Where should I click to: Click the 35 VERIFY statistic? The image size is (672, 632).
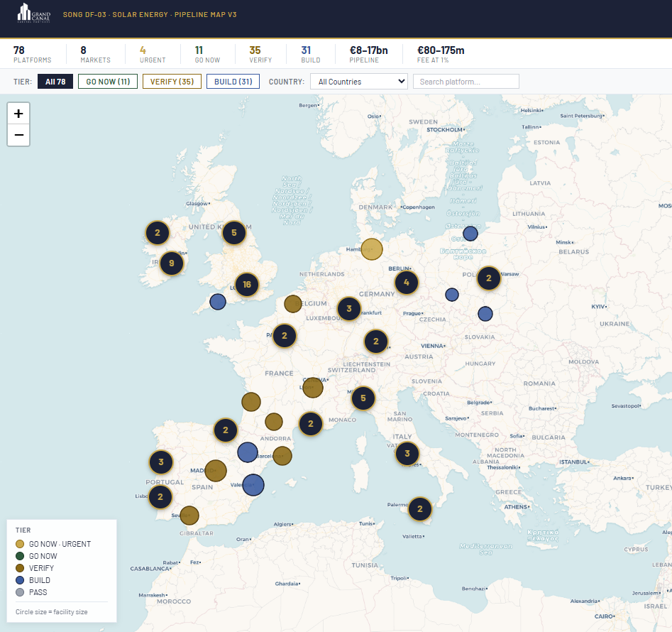(260, 55)
